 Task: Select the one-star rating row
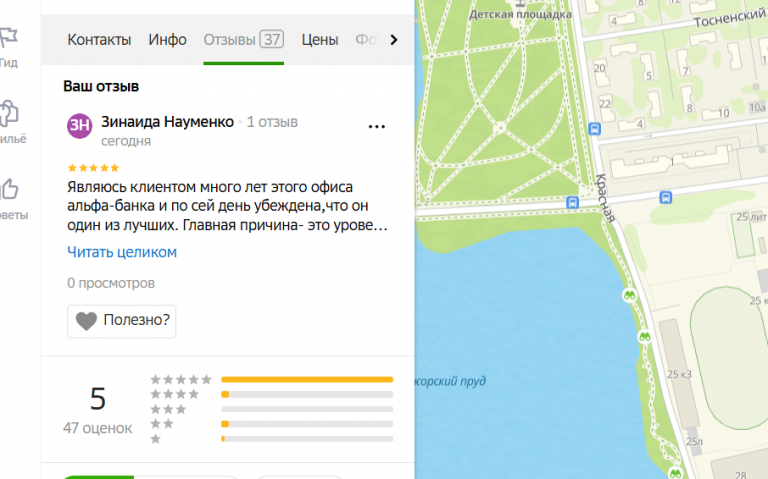(272, 439)
